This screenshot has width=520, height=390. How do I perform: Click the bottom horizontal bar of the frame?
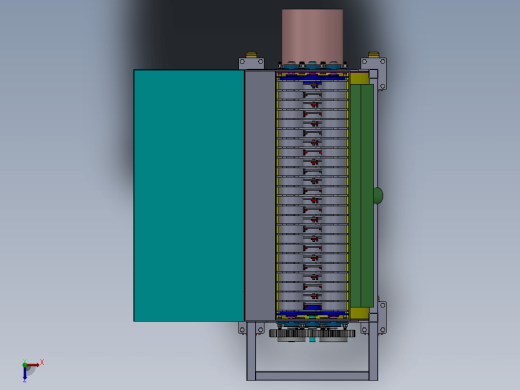coord(312,376)
